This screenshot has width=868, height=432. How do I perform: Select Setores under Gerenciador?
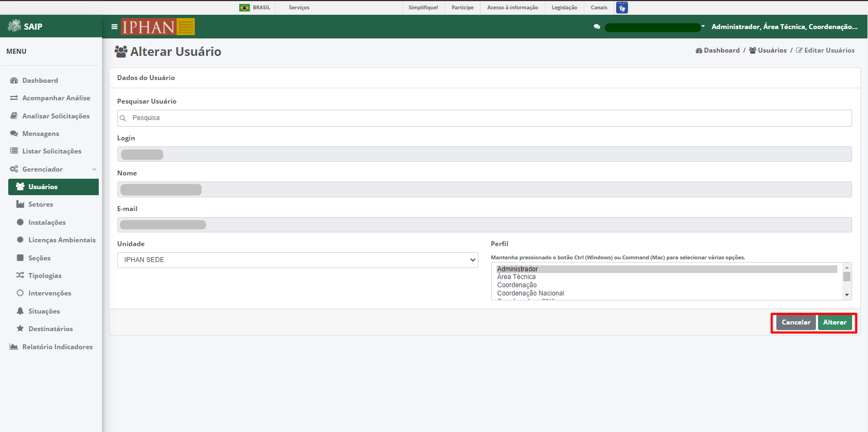tap(41, 204)
